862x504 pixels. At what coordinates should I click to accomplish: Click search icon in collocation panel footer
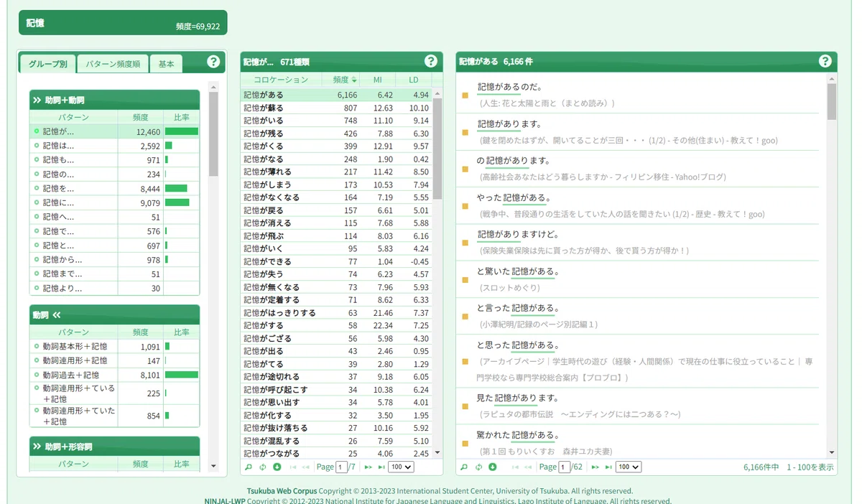coord(249,467)
